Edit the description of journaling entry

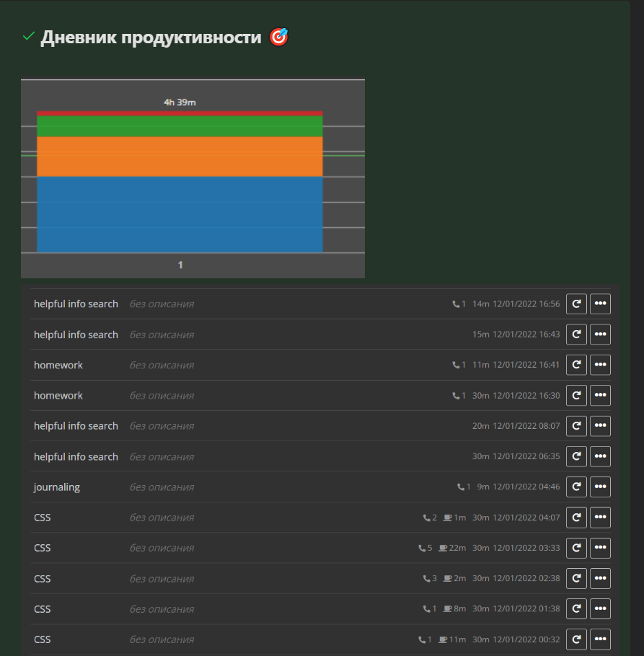(162, 487)
